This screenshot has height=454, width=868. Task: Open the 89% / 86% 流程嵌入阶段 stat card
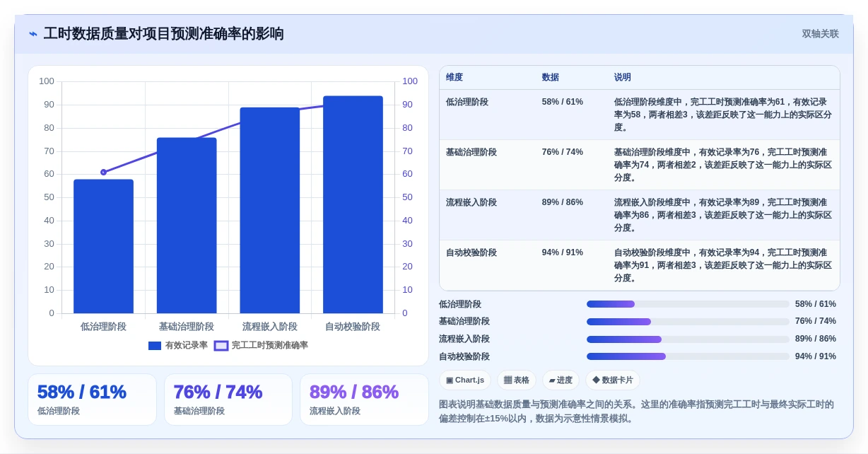pyautogui.click(x=364, y=400)
